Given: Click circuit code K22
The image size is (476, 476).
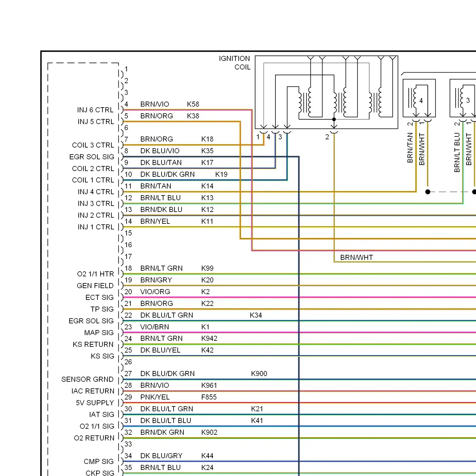Looking at the screenshot, I should click(207, 303).
